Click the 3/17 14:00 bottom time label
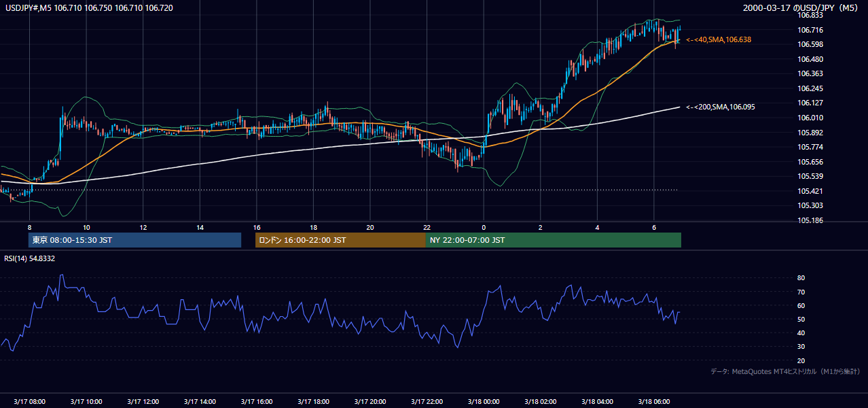The height and width of the screenshot is (408, 868). point(200,401)
